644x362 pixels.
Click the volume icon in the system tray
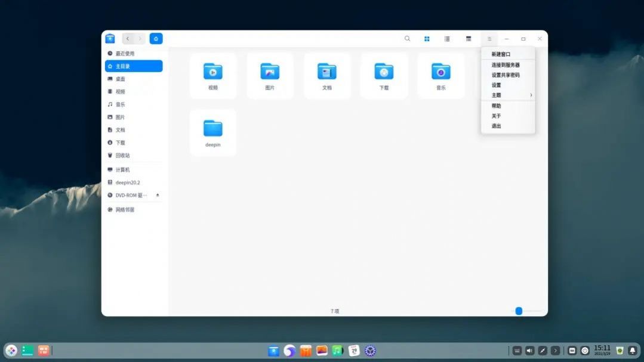pos(529,351)
